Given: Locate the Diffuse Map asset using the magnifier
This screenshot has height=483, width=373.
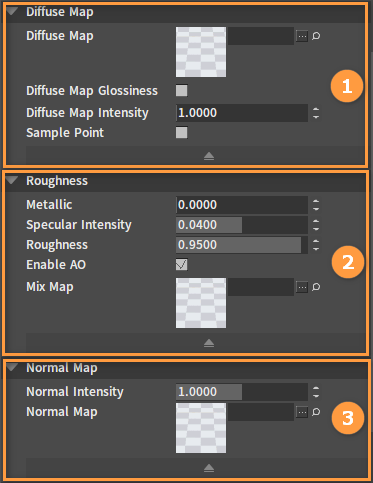Looking at the screenshot, I should pyautogui.click(x=316, y=36).
